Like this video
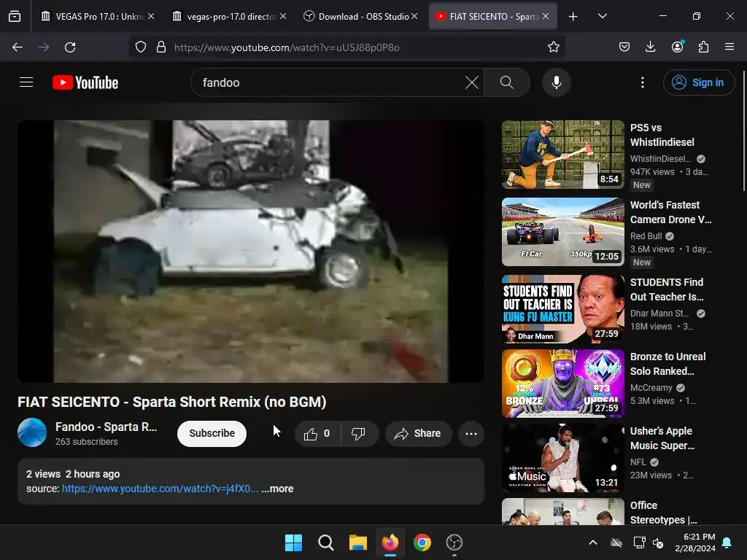The height and width of the screenshot is (560, 747). click(317, 434)
